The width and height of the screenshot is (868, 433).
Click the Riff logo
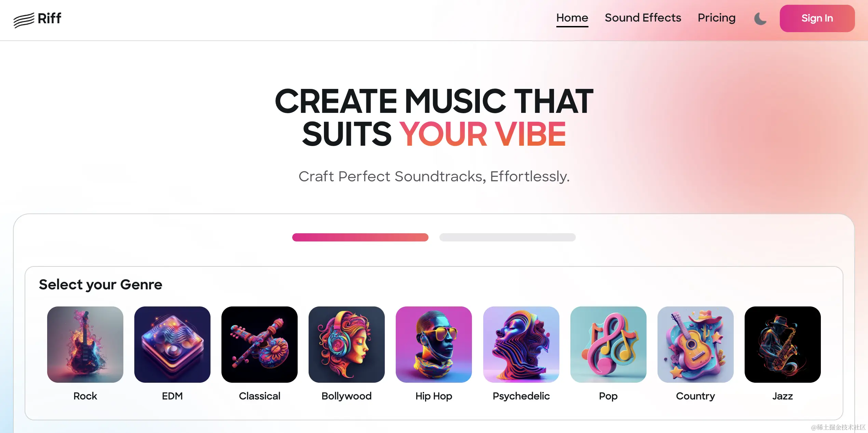38,19
